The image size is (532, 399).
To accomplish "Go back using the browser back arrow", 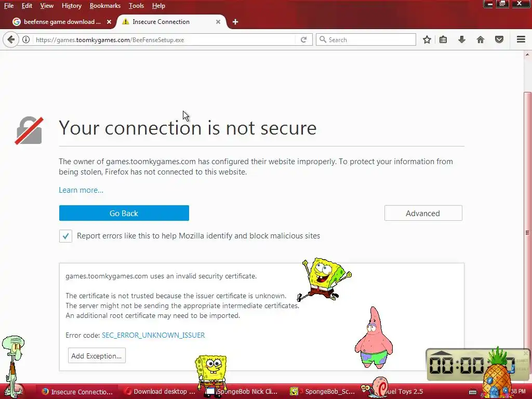I will pos(11,39).
